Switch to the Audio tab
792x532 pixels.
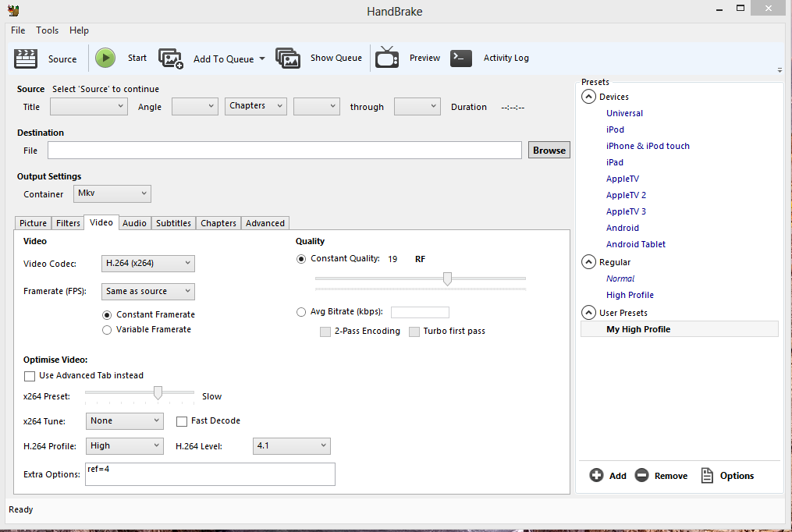pyautogui.click(x=134, y=223)
